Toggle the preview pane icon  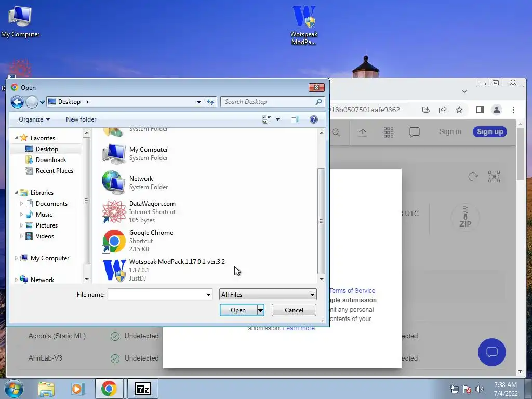295,119
